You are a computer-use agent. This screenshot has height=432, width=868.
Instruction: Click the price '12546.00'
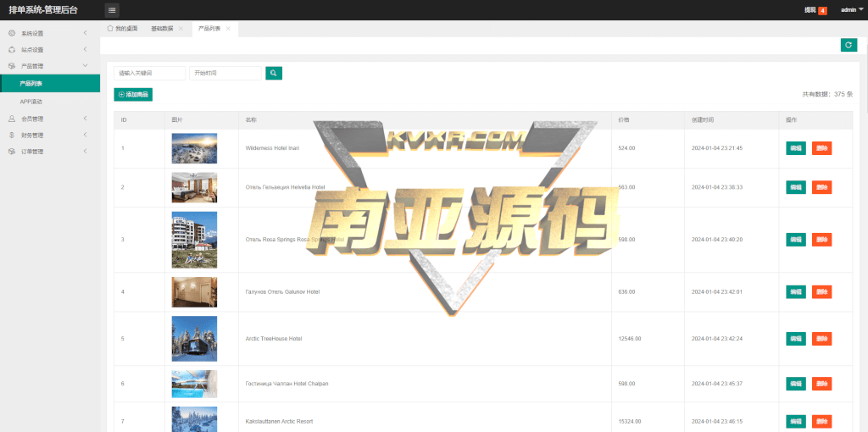point(630,339)
